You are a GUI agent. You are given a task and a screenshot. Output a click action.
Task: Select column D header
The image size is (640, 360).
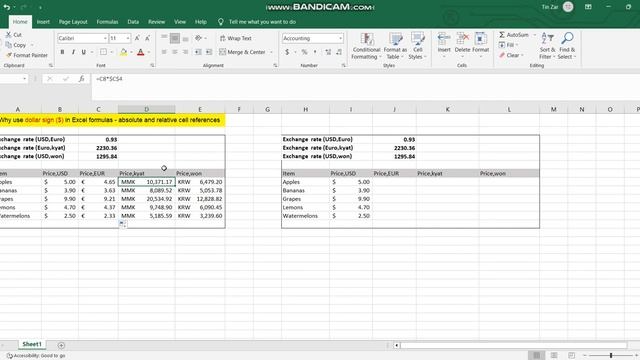click(x=147, y=109)
